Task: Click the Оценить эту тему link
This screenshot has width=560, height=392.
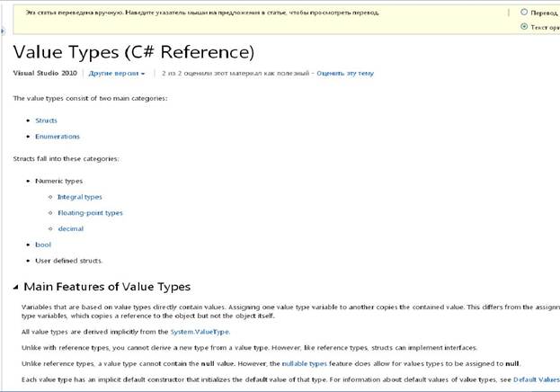Action: (x=345, y=73)
